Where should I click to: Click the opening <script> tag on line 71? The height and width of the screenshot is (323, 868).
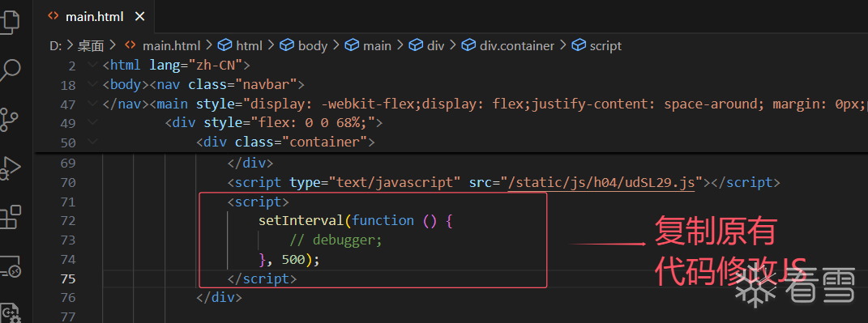pos(259,202)
